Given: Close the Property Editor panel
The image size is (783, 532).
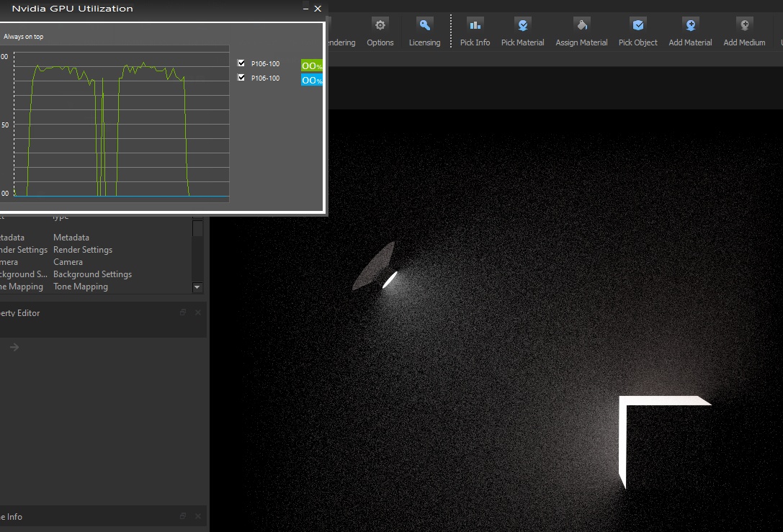Looking at the screenshot, I should [198, 312].
